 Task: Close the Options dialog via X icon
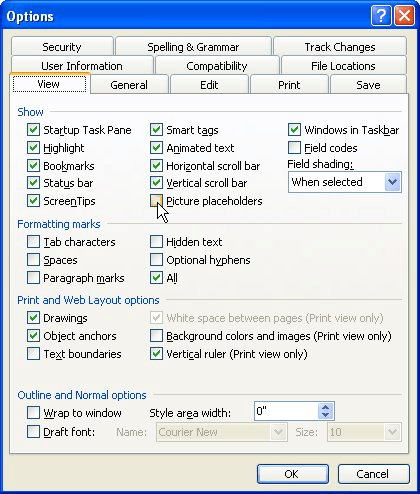coord(404,15)
